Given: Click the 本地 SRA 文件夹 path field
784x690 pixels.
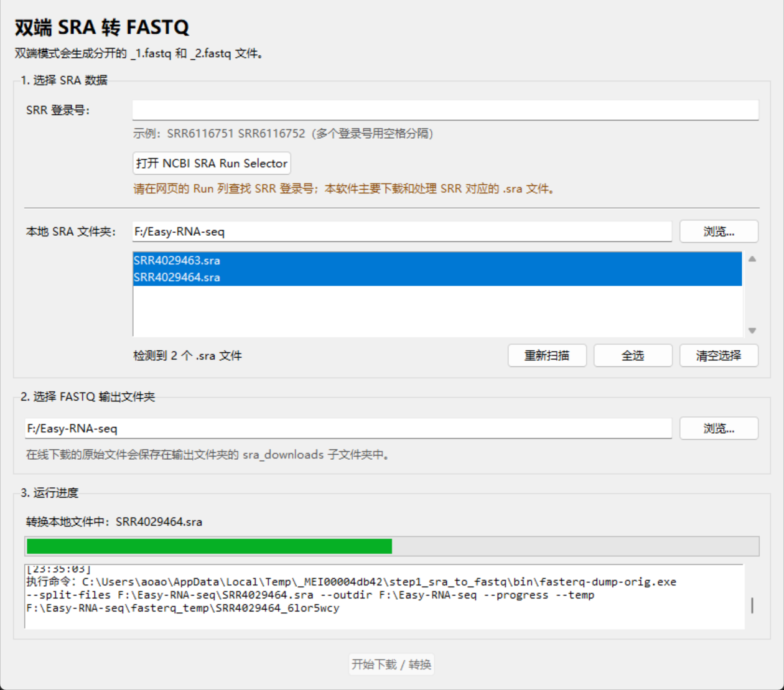Looking at the screenshot, I should tap(402, 231).
